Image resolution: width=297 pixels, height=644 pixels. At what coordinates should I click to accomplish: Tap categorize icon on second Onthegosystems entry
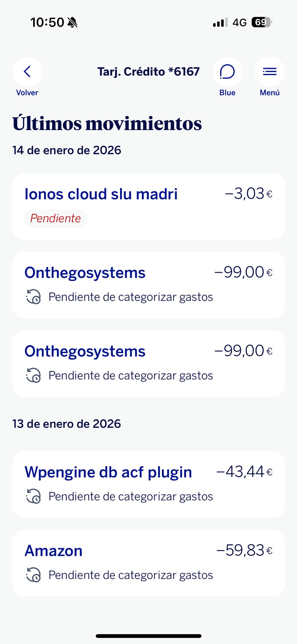(33, 375)
